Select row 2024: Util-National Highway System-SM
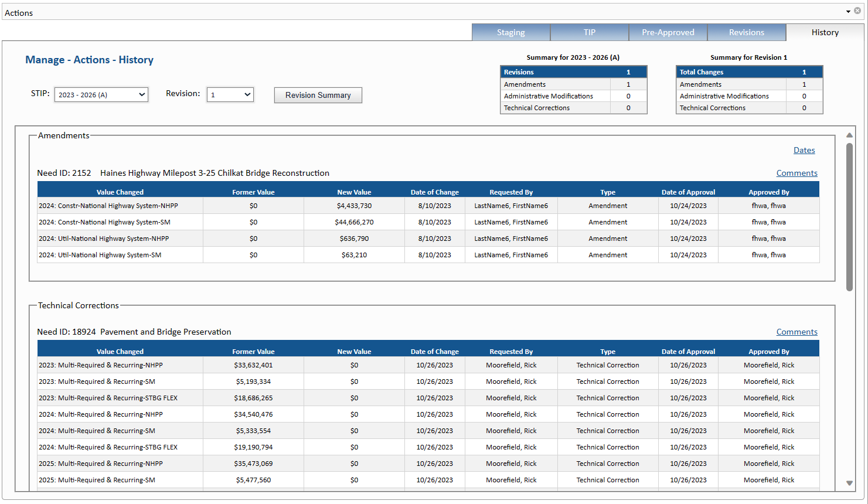 428,255
